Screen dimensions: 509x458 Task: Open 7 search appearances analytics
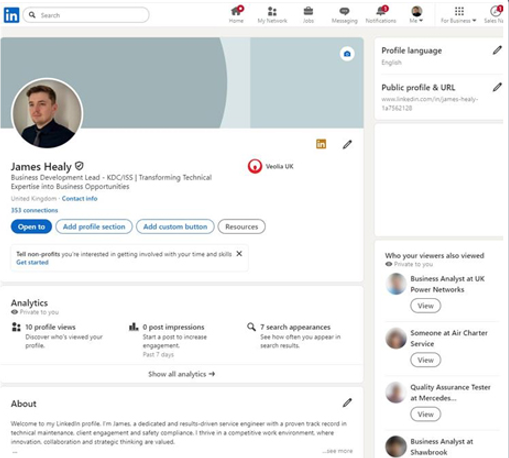tap(295, 327)
